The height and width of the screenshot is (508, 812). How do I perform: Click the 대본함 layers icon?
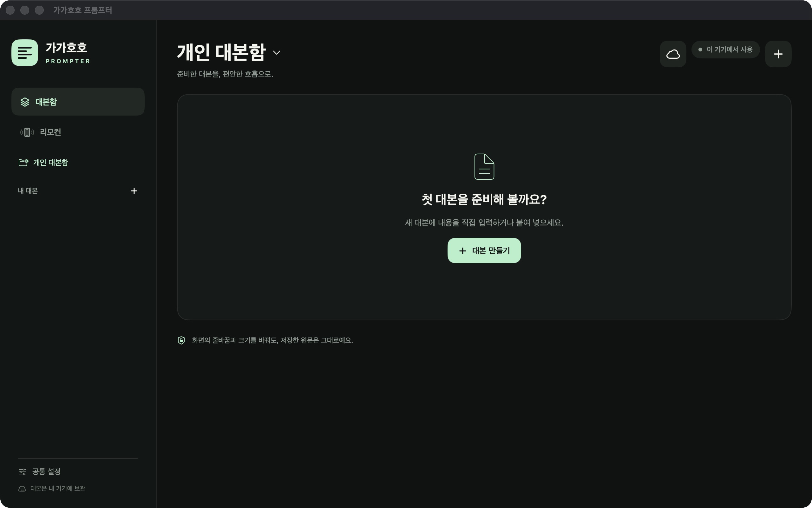[25, 102]
